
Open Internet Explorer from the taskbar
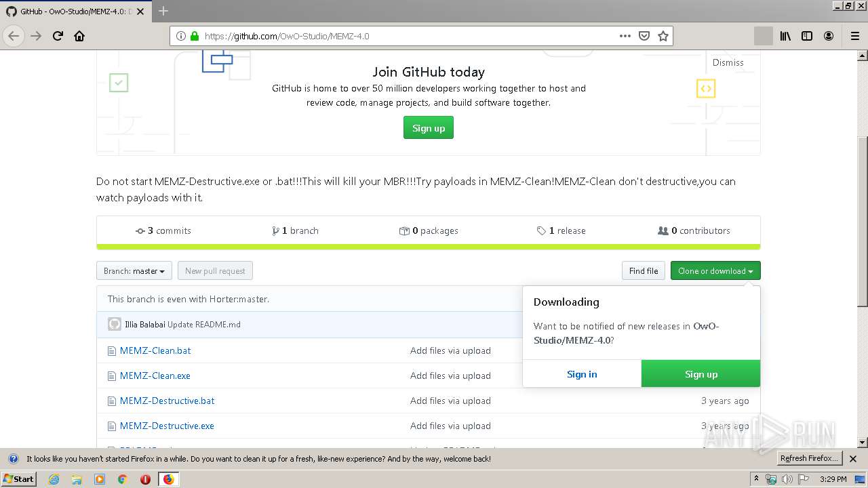54,479
